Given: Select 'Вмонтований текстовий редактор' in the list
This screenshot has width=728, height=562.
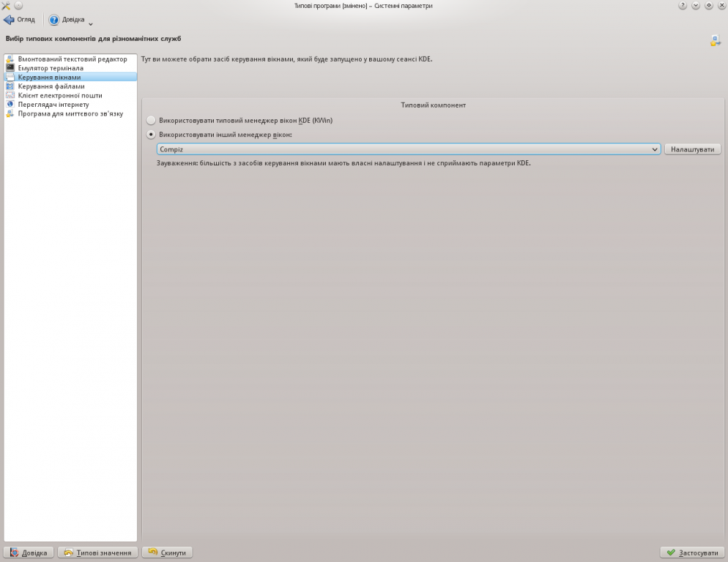Looking at the screenshot, I should click(x=70, y=59).
